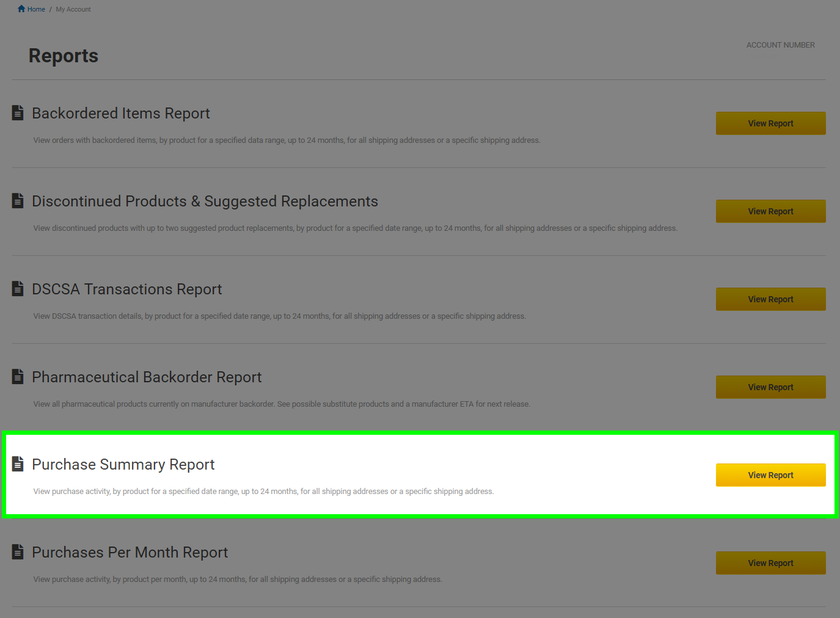Click the ACCOUNT NUMBER label
This screenshot has height=618, width=840.
coord(780,45)
